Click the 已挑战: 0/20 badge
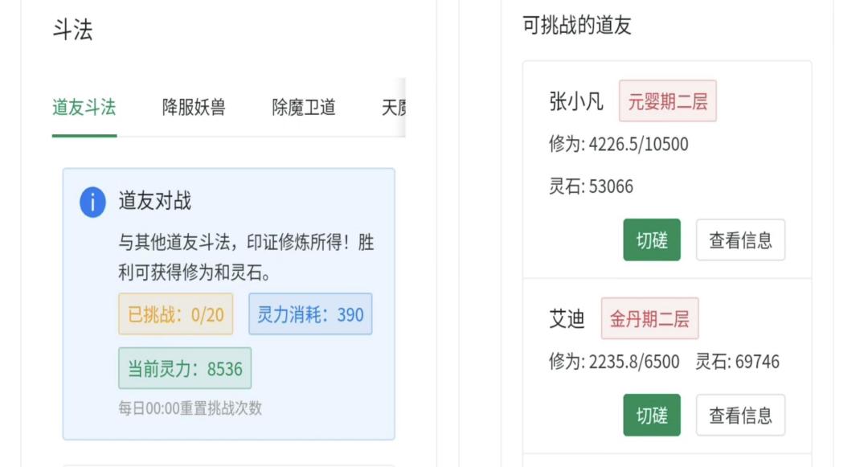This screenshot has width=868, height=467. pos(175,314)
